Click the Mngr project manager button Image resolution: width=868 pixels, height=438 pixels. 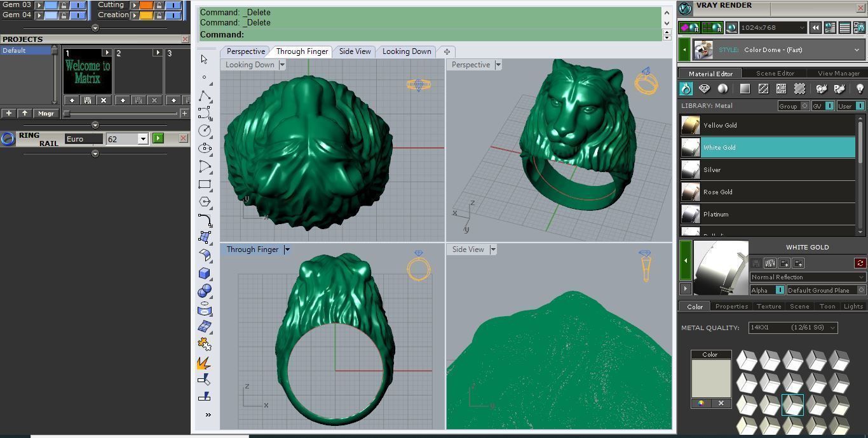click(46, 113)
